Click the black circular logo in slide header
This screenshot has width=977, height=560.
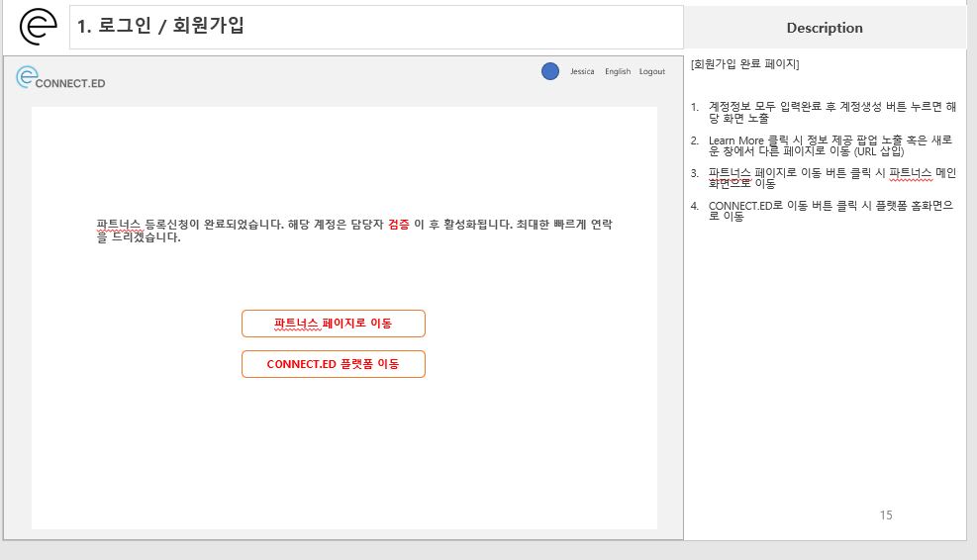click(x=38, y=27)
